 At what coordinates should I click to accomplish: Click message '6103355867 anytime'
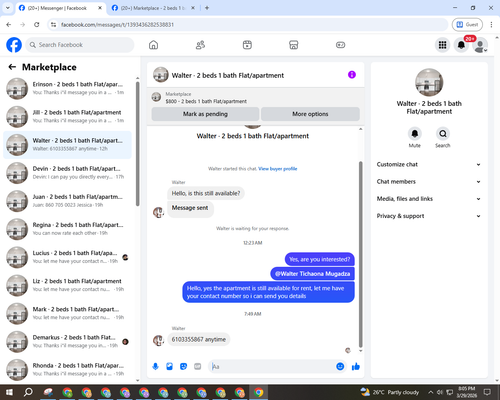[199, 339]
